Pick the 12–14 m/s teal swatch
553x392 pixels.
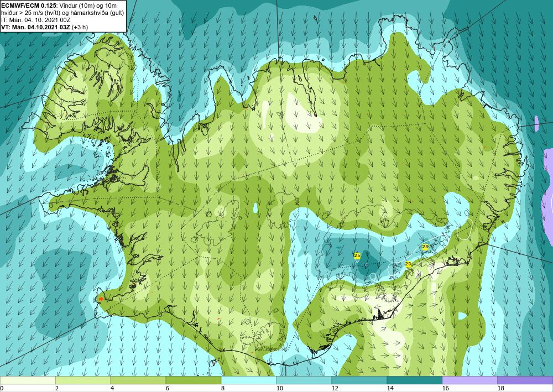[x=359, y=380]
